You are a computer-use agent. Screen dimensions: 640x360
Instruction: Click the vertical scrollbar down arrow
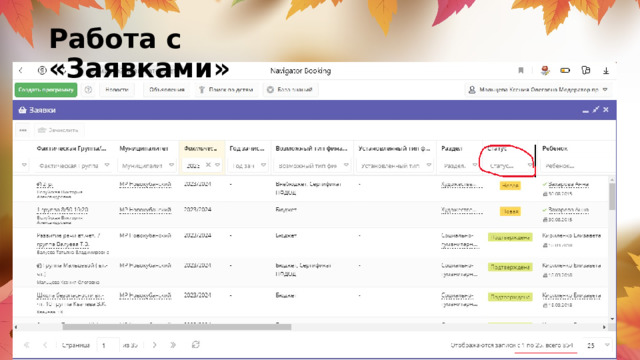611,319
